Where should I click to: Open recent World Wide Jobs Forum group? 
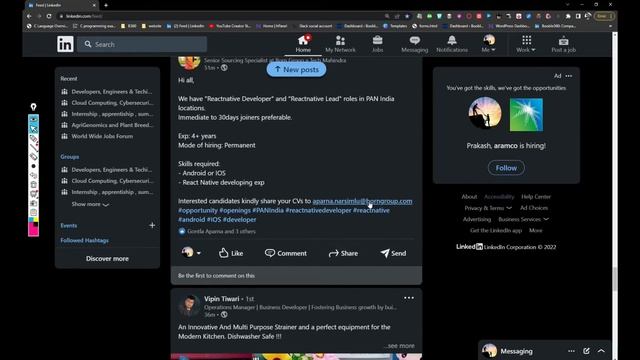pyautogui.click(x=102, y=136)
